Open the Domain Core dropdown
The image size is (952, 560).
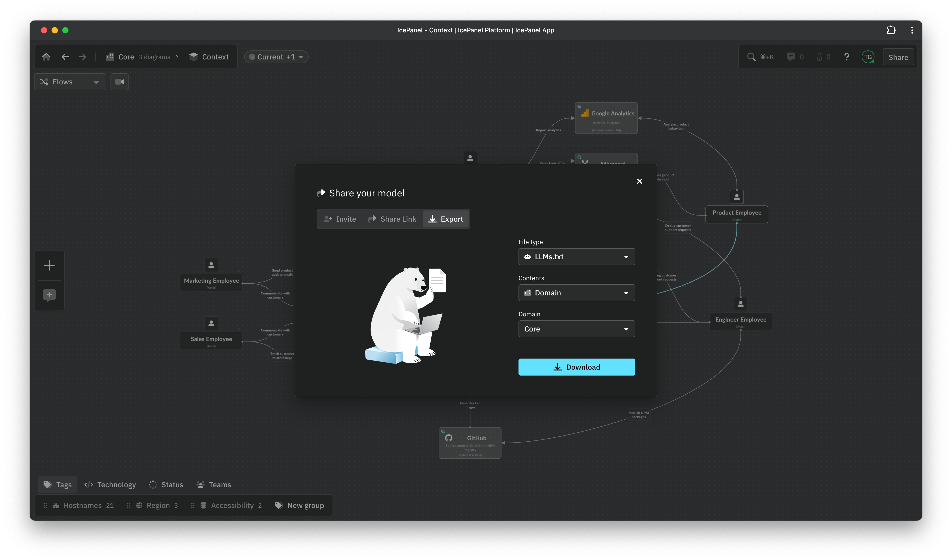(x=576, y=329)
